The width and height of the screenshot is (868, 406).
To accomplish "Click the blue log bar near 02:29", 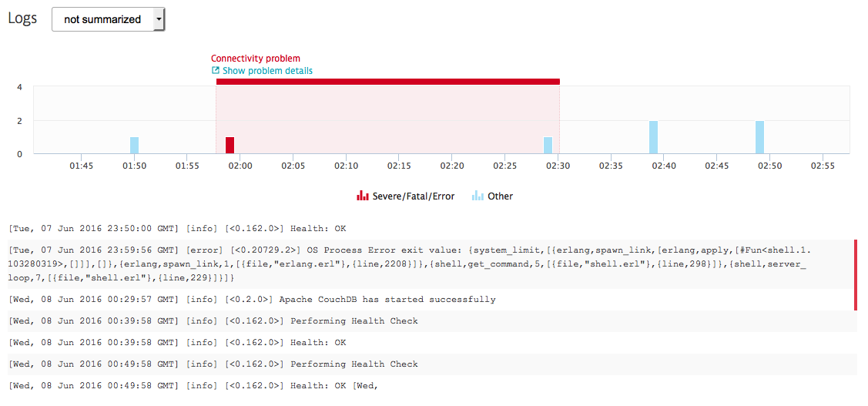I will 548,145.
